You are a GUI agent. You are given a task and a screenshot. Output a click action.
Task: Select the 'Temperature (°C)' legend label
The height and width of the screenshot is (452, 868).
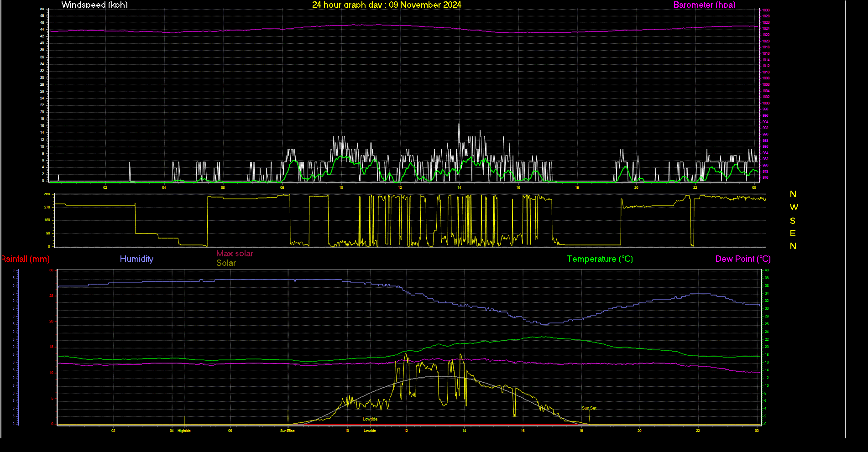pyautogui.click(x=600, y=259)
